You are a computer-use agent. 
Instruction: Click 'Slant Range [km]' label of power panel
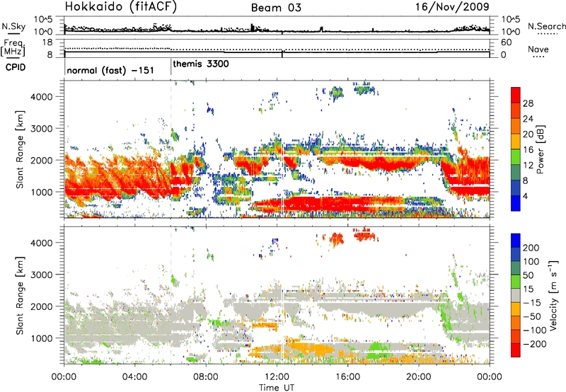(x=20, y=149)
